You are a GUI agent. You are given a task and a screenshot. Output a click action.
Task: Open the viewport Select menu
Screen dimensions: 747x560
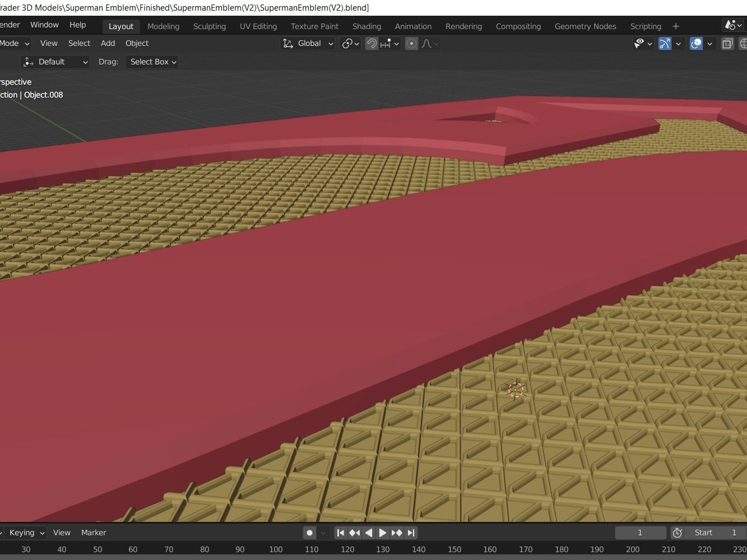pos(79,43)
